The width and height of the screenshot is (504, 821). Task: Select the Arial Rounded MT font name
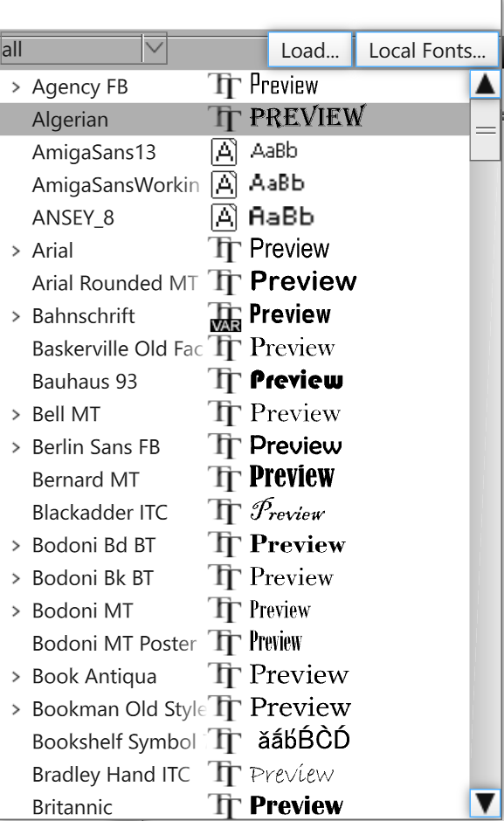114,283
